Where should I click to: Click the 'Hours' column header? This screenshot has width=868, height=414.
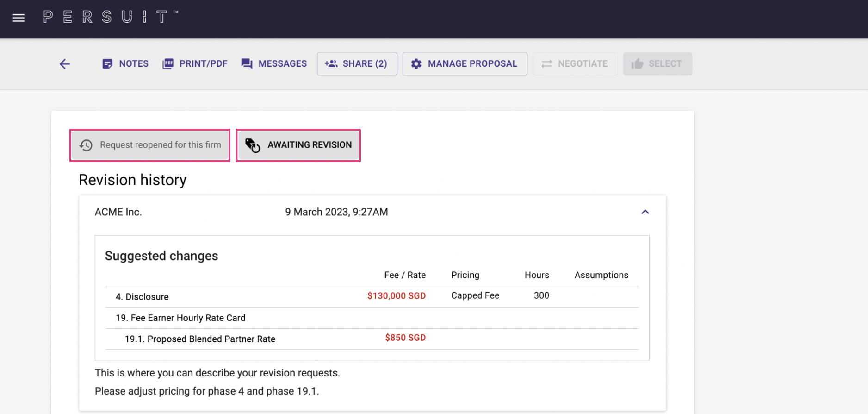[537, 275]
